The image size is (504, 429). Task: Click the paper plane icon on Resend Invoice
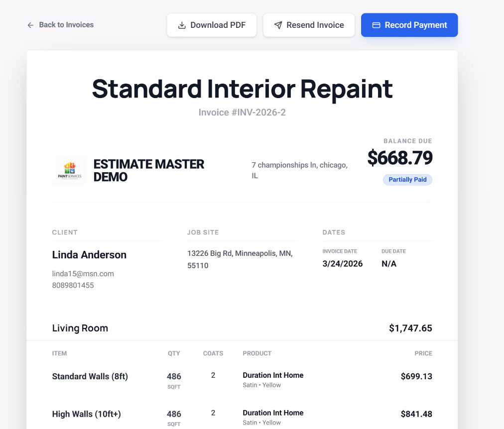click(278, 25)
